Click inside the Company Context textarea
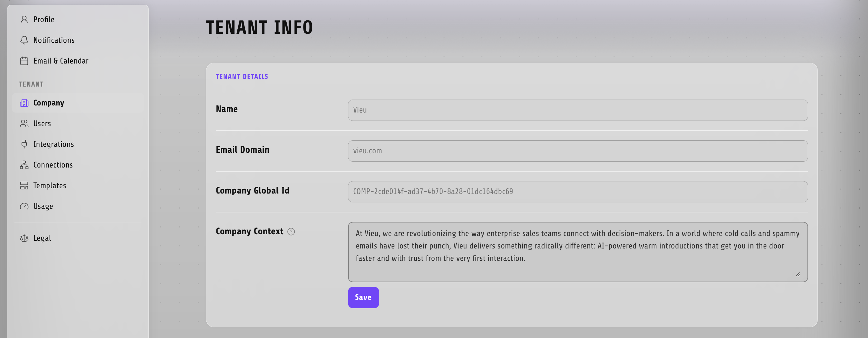The height and width of the screenshot is (338, 868). 577,252
